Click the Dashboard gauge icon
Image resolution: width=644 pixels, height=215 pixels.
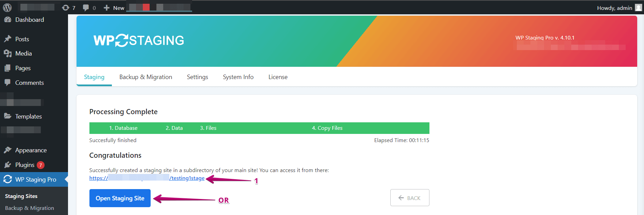point(7,20)
